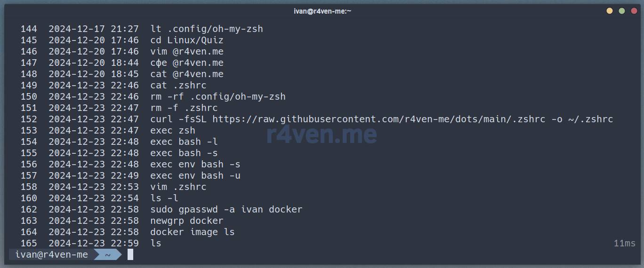Click the tilde directory prompt segment
Screen dimensions: 644x268
[x=108, y=254]
